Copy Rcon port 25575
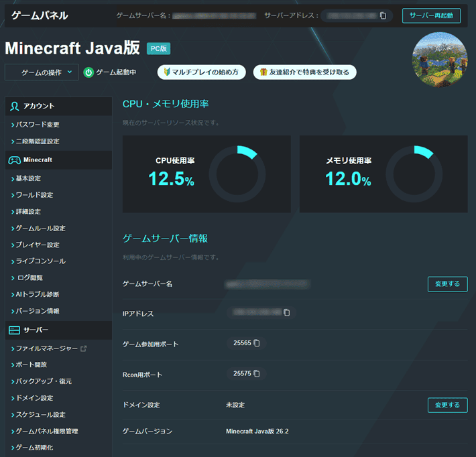The image size is (476, 457). 257,373
